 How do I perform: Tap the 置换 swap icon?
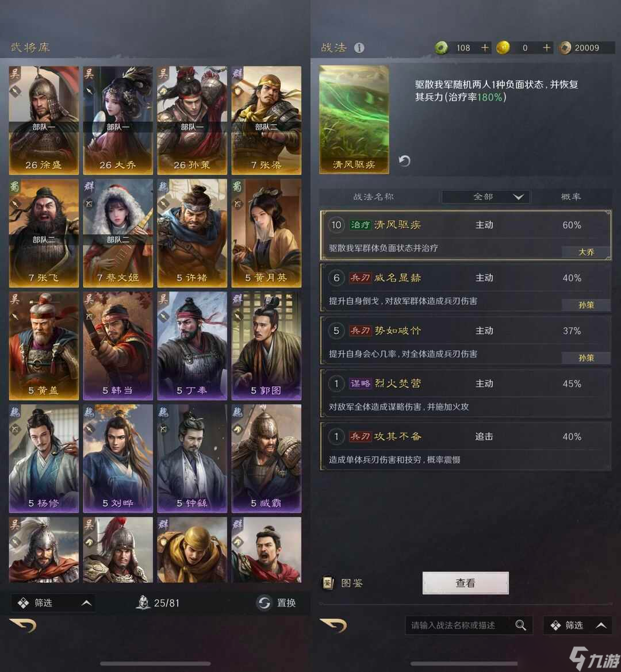[264, 602]
